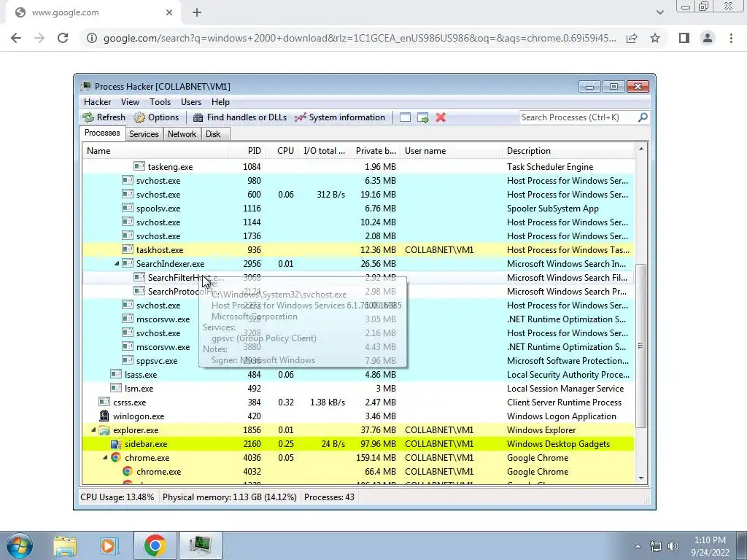Select the lsass.exe process
Screen dimensions: 747x560
pyautogui.click(x=358, y=375)
